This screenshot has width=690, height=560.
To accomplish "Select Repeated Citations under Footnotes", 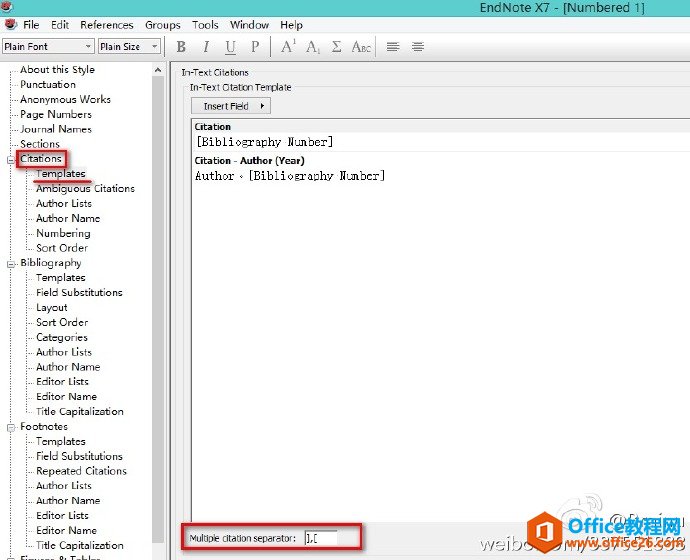I will (81, 471).
